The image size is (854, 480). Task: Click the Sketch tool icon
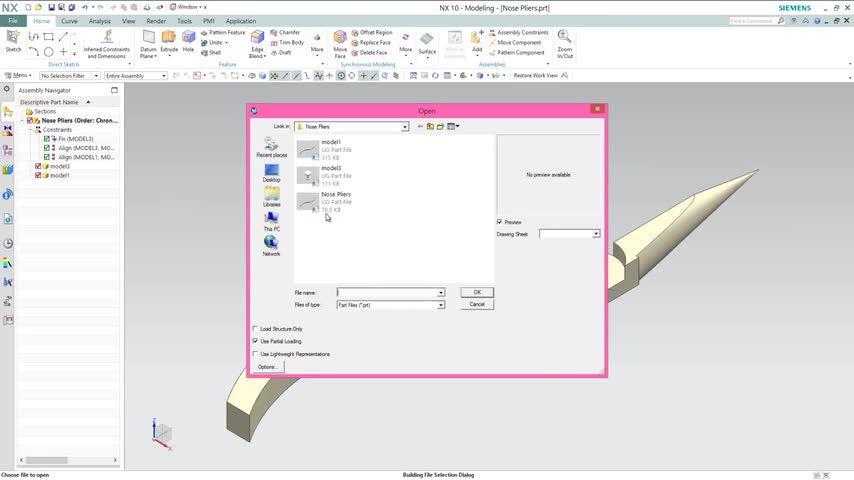(x=13, y=41)
